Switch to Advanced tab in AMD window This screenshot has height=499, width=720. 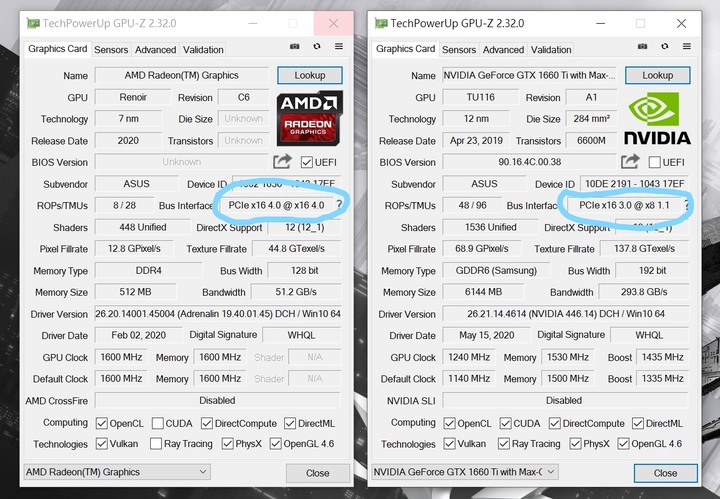pyautogui.click(x=155, y=50)
